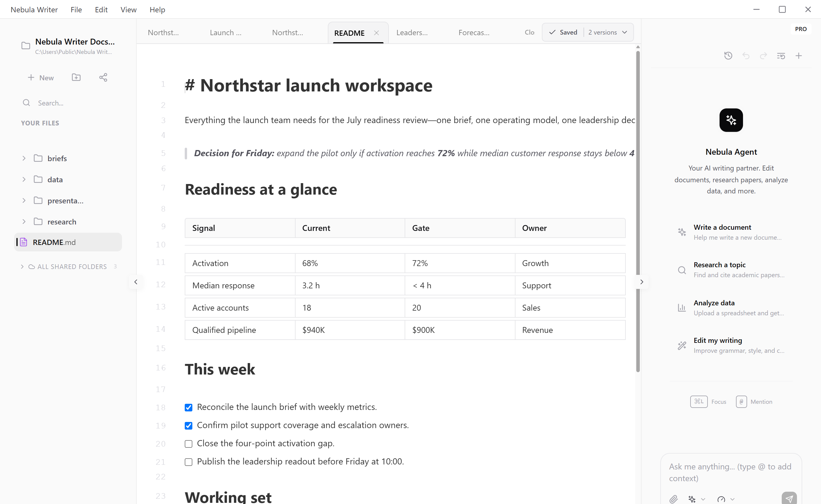Click the Focus shortcut key icon

click(x=699, y=402)
